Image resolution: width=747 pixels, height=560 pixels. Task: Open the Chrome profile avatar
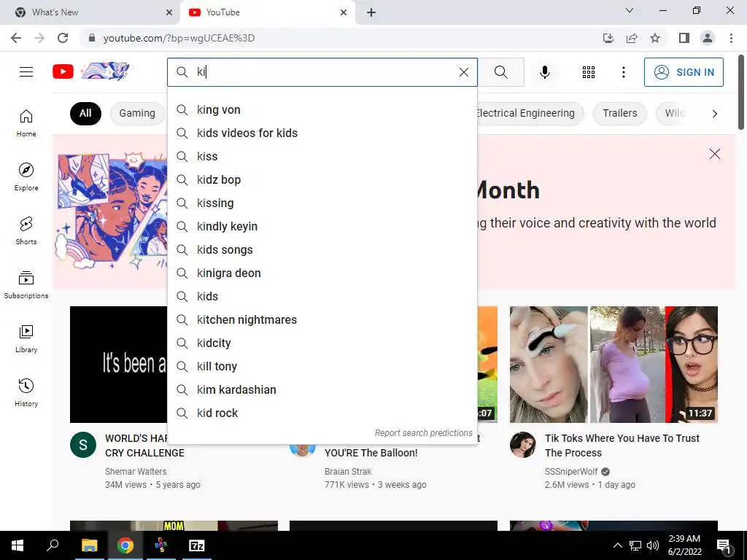pyautogui.click(x=708, y=38)
